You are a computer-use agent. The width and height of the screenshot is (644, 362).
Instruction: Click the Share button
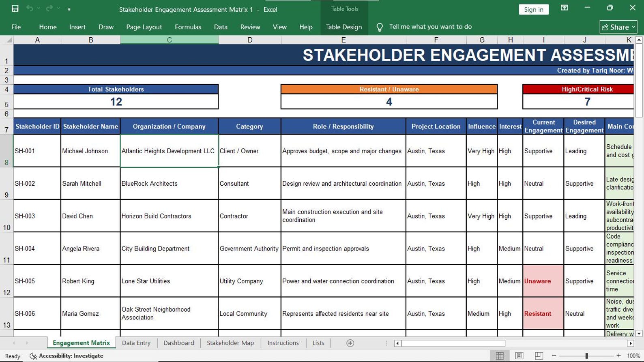click(x=618, y=27)
